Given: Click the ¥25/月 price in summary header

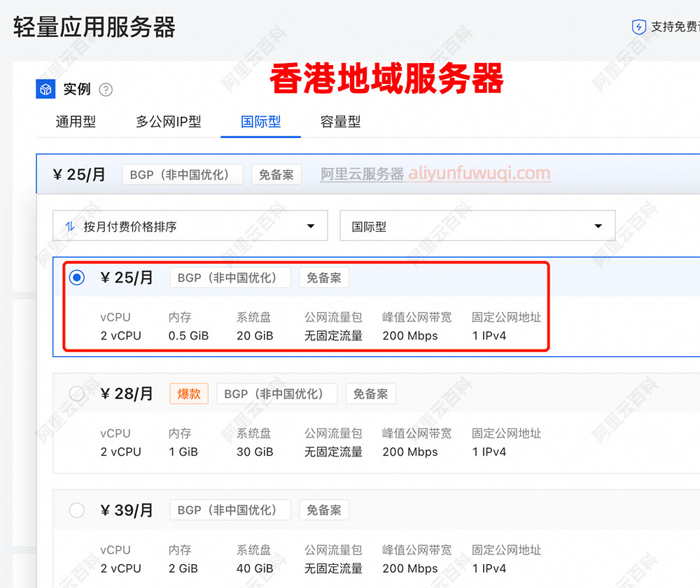Looking at the screenshot, I should (79, 174).
